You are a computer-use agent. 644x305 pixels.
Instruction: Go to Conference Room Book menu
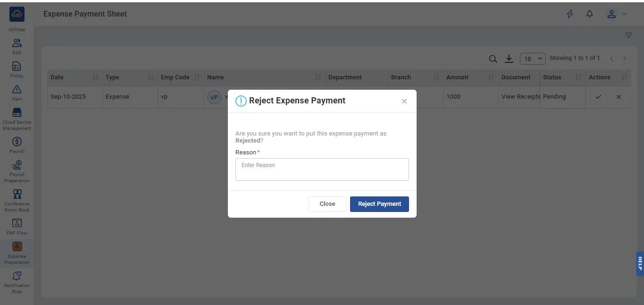click(x=17, y=200)
